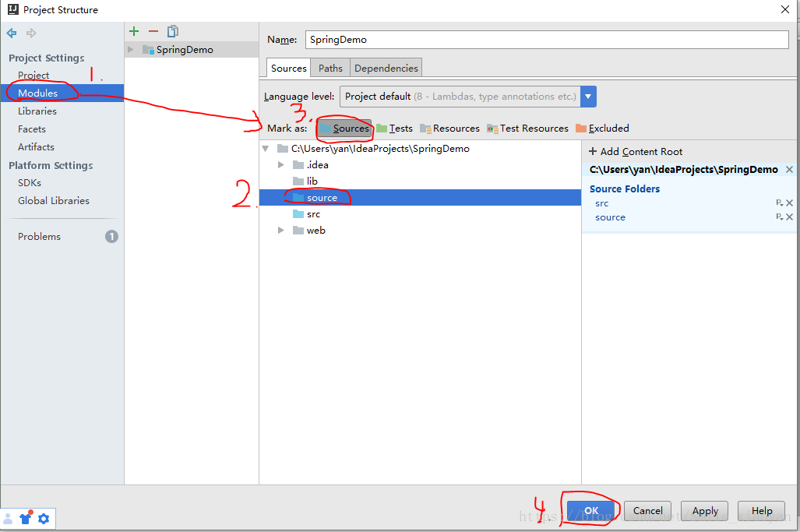Image resolution: width=800 pixels, height=532 pixels.
Task: Open Global Libraries in the sidebar
Action: (54, 200)
